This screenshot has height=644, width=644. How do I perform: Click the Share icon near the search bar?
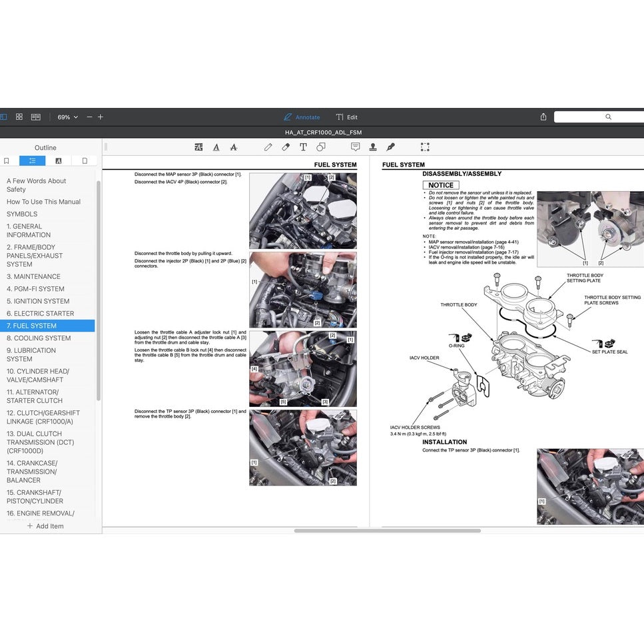point(543,117)
